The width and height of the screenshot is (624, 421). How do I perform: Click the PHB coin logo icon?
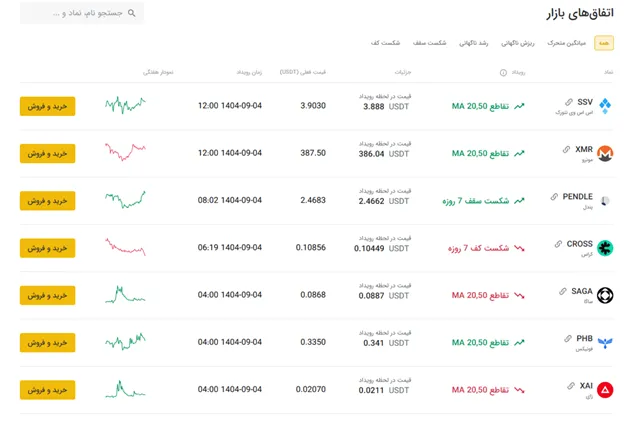click(x=605, y=343)
